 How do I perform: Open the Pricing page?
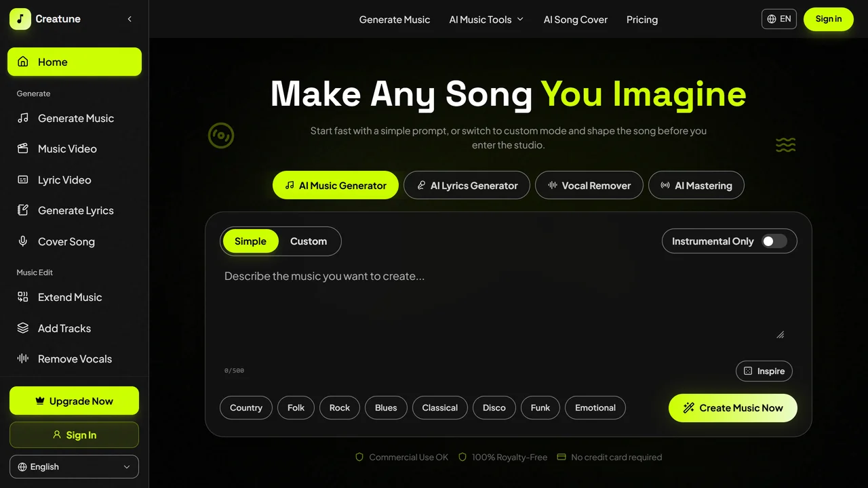pyautogui.click(x=642, y=20)
